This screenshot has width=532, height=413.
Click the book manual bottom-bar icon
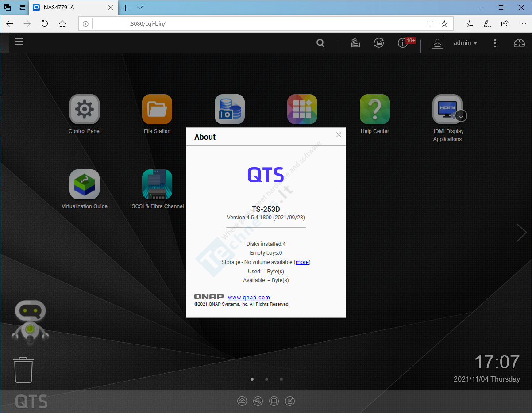pyautogui.click(x=274, y=401)
